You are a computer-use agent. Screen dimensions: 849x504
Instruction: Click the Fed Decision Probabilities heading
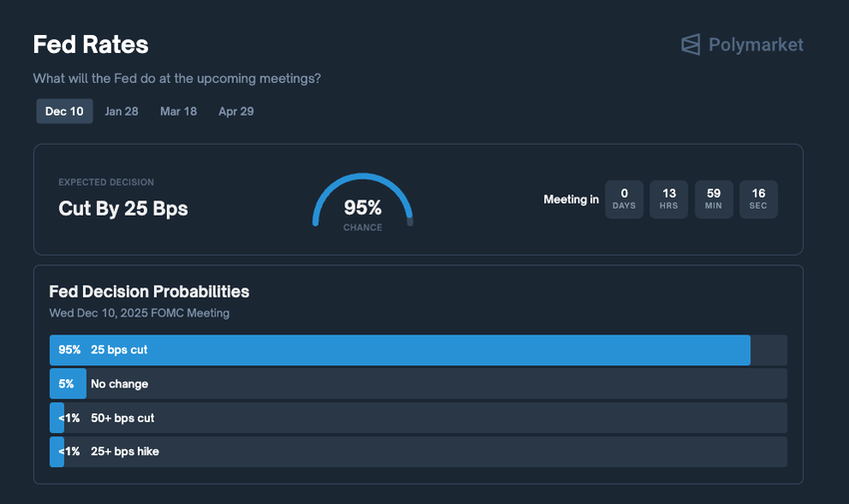tap(149, 291)
